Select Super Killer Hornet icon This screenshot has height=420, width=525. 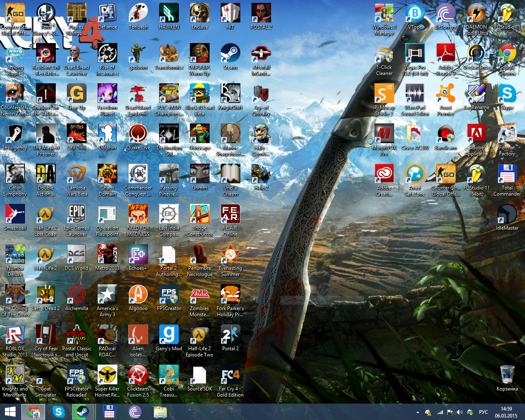pyautogui.click(x=107, y=381)
